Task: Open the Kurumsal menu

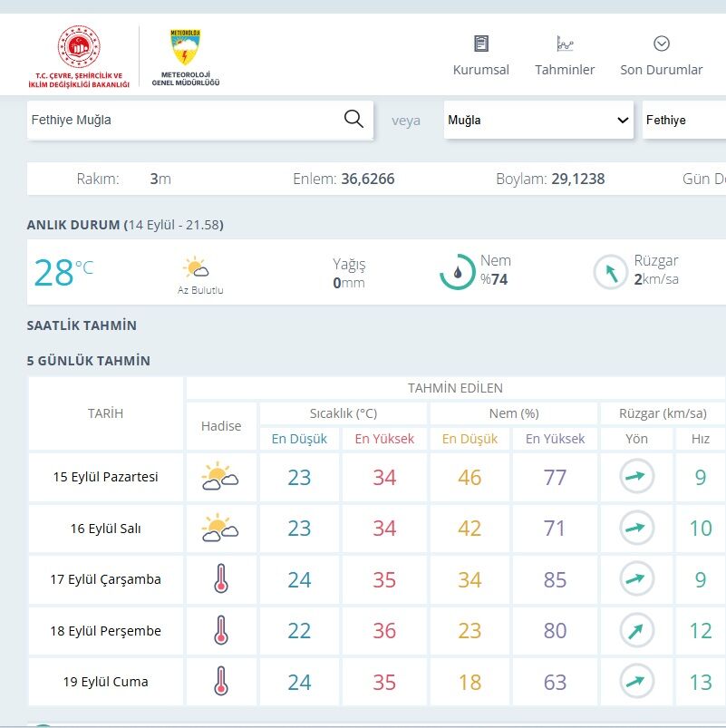Action: tap(481, 55)
